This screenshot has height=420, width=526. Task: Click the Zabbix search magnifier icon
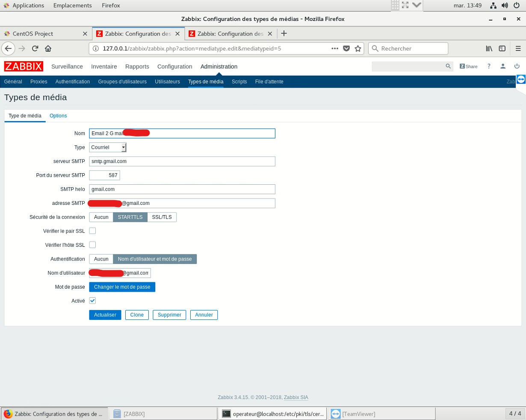[448, 66]
